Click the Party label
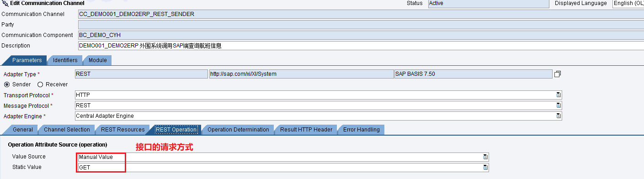 pyautogui.click(x=8, y=25)
